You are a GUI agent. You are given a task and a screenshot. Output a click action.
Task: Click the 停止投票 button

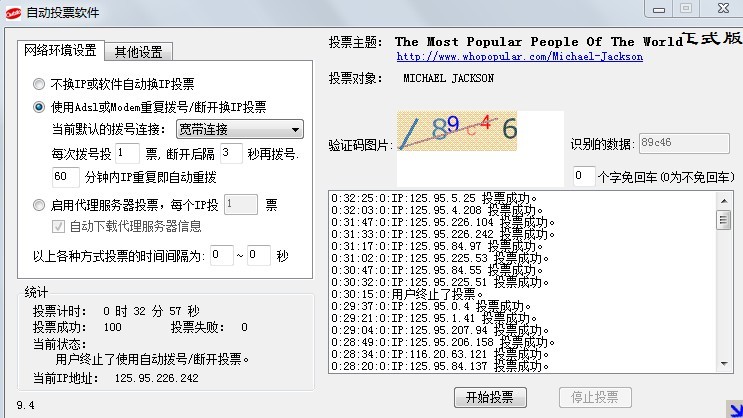pyautogui.click(x=594, y=397)
